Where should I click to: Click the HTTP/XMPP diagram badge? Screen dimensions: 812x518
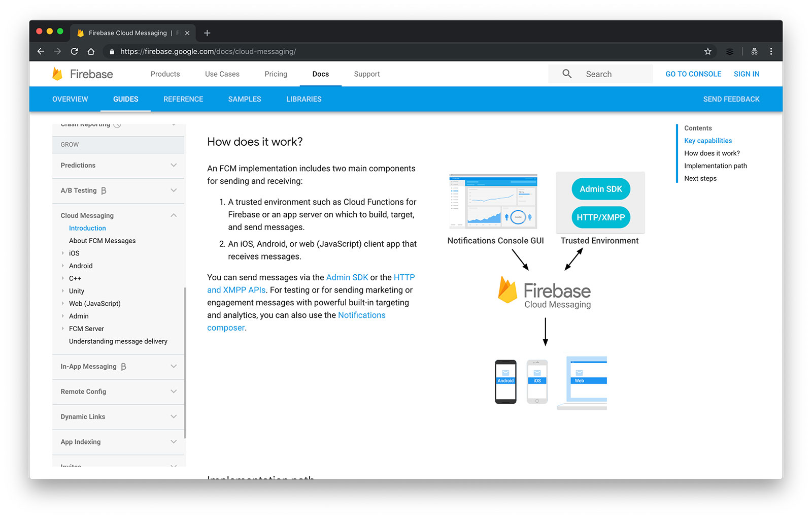(x=601, y=217)
